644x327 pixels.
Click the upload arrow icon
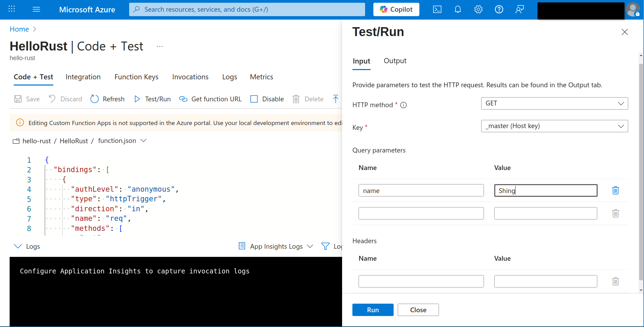coord(336,99)
